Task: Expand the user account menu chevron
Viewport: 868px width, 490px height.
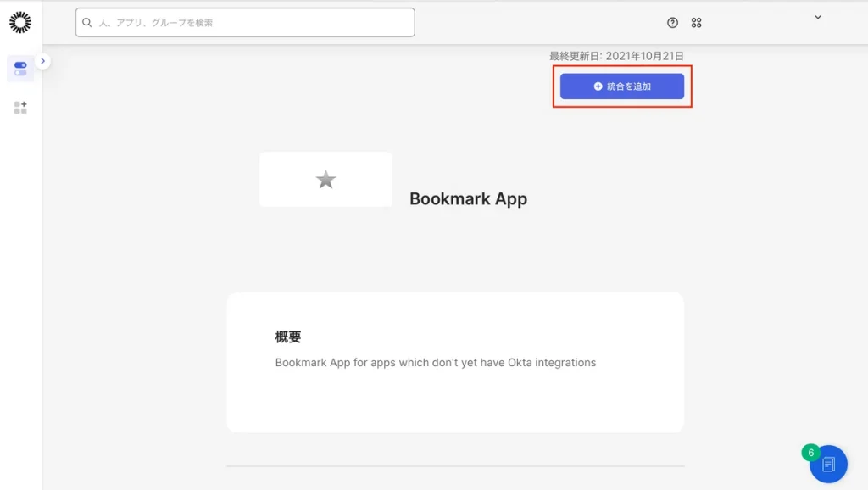Action: (818, 17)
